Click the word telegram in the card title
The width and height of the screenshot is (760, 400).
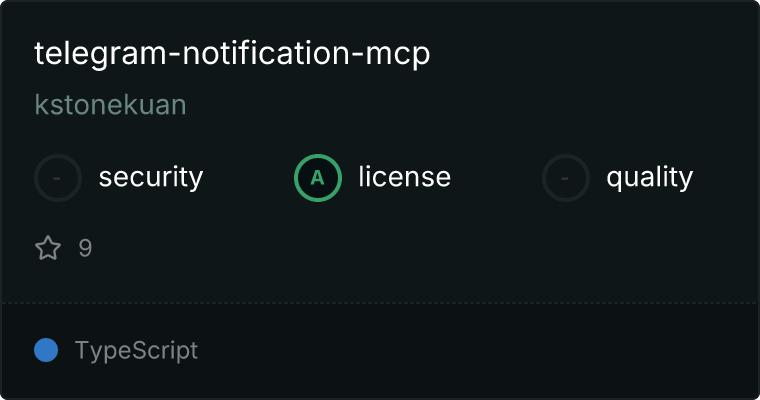(x=100, y=54)
